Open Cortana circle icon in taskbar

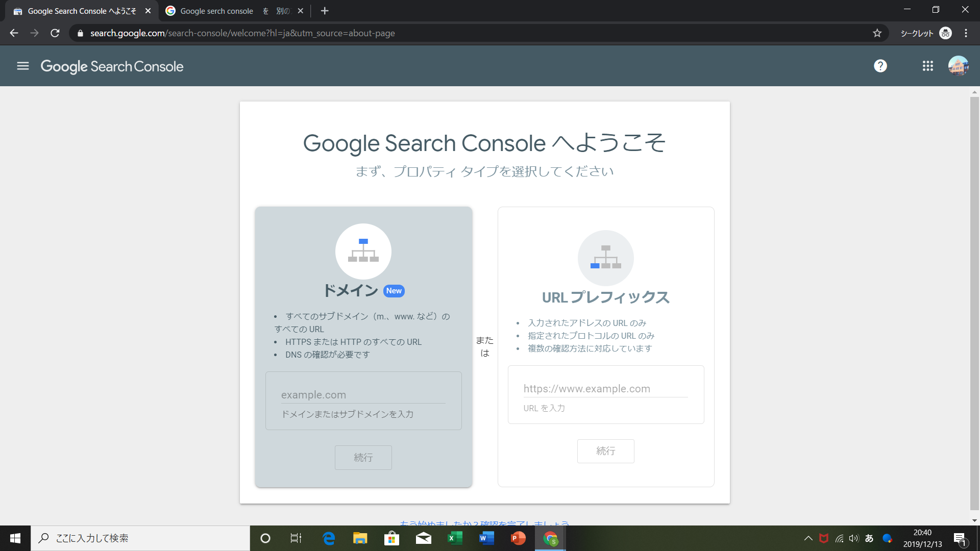(265, 538)
